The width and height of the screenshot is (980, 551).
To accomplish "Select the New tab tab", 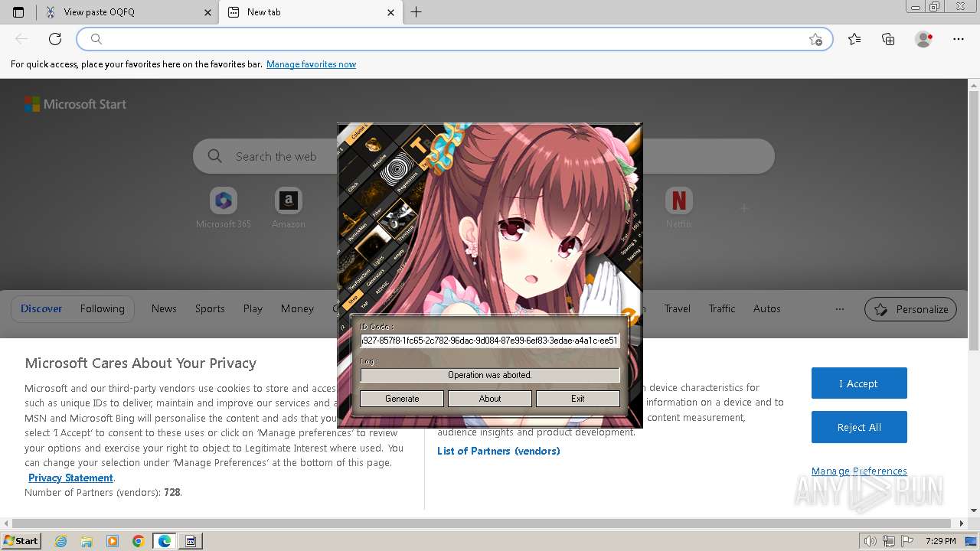I will (310, 12).
